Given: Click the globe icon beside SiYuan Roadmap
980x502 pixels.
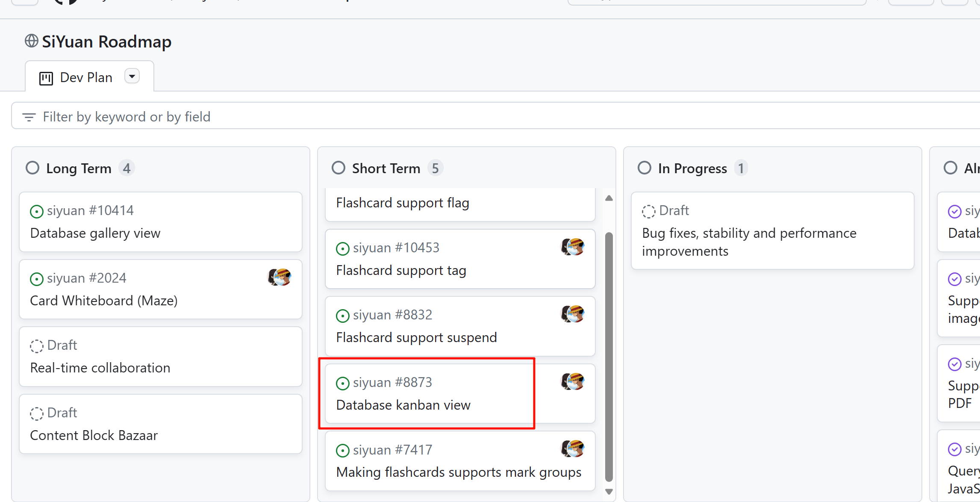Looking at the screenshot, I should [x=31, y=41].
